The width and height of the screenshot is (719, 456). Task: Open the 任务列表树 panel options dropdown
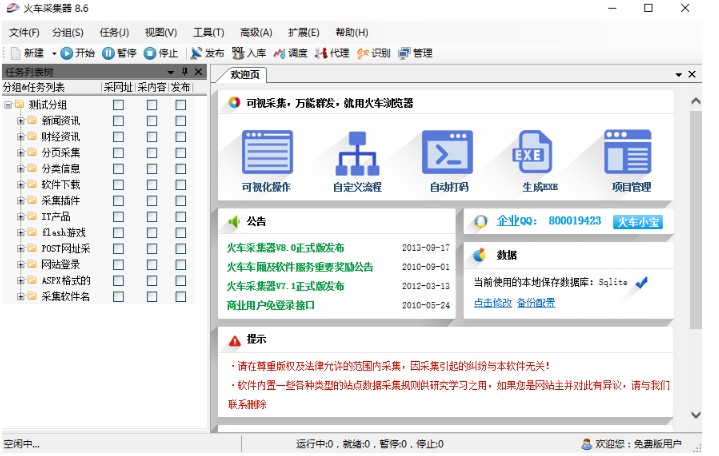pos(171,72)
